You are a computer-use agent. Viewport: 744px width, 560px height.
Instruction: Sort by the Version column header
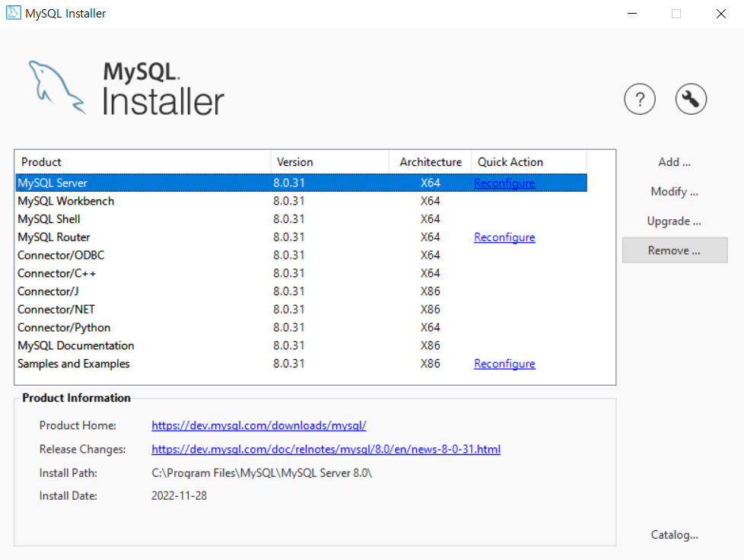[329, 162]
